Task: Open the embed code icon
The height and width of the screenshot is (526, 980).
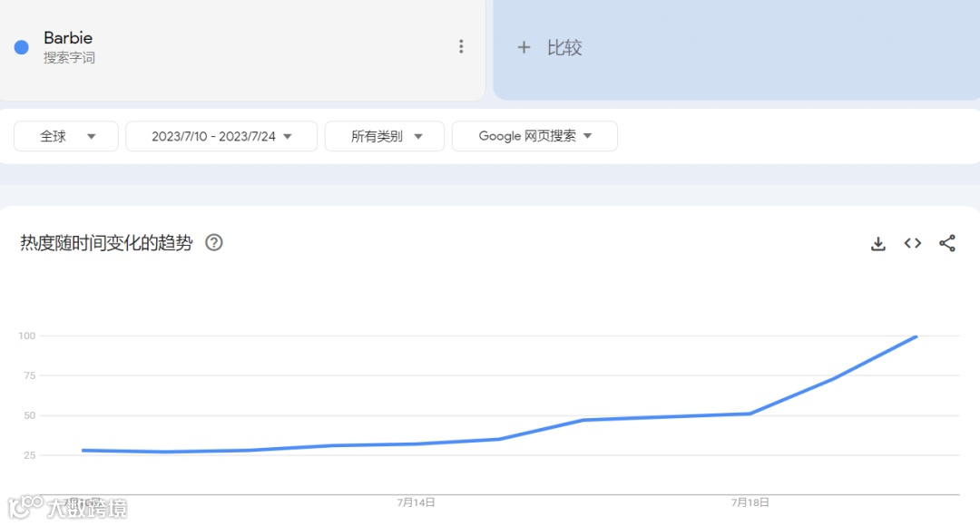Action: click(913, 243)
